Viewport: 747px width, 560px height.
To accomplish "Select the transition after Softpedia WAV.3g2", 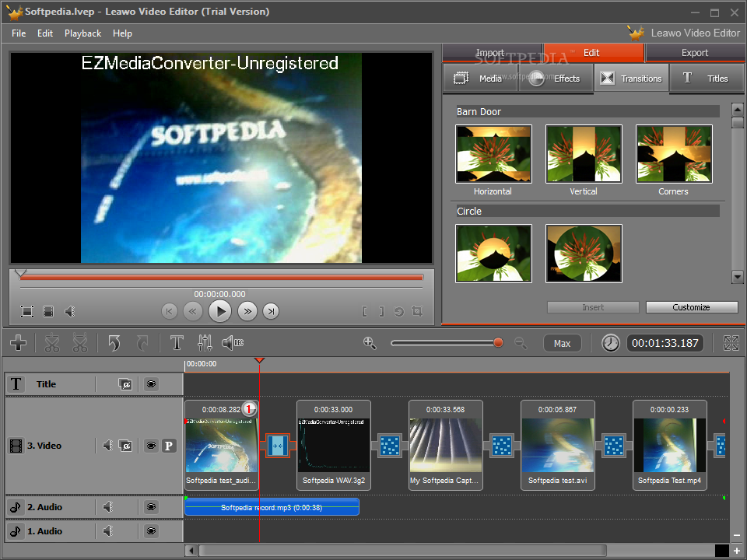I will [389, 446].
